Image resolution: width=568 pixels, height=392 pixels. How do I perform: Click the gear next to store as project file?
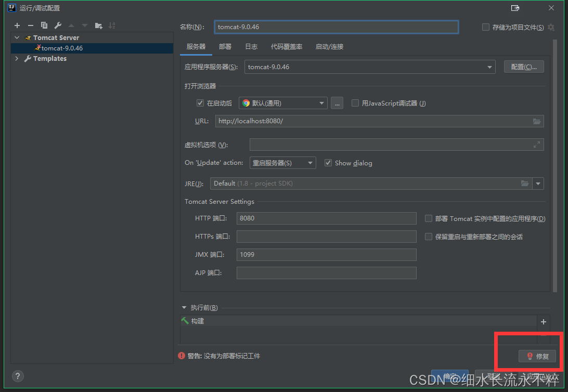[551, 27]
